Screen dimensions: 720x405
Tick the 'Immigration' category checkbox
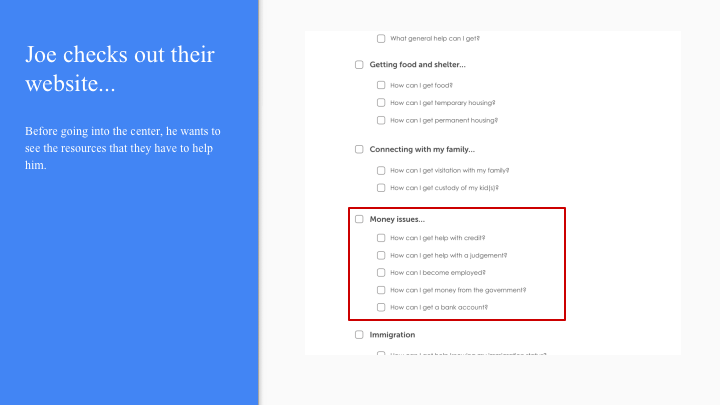(359, 335)
